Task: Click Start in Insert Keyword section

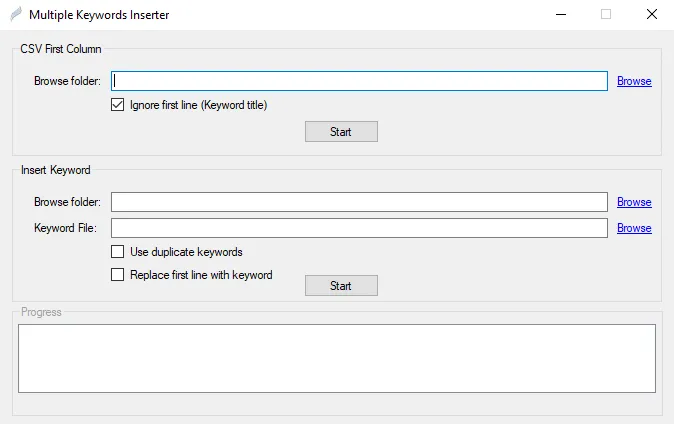Action: point(341,286)
